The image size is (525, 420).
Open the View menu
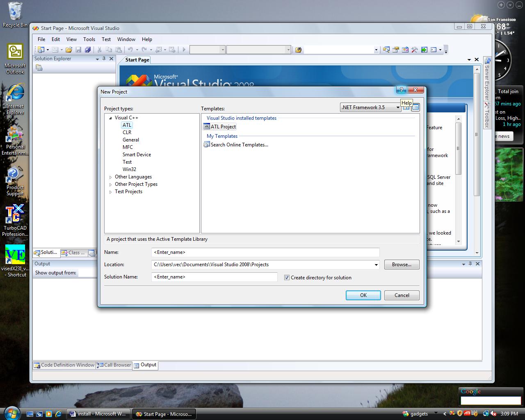pyautogui.click(x=71, y=39)
